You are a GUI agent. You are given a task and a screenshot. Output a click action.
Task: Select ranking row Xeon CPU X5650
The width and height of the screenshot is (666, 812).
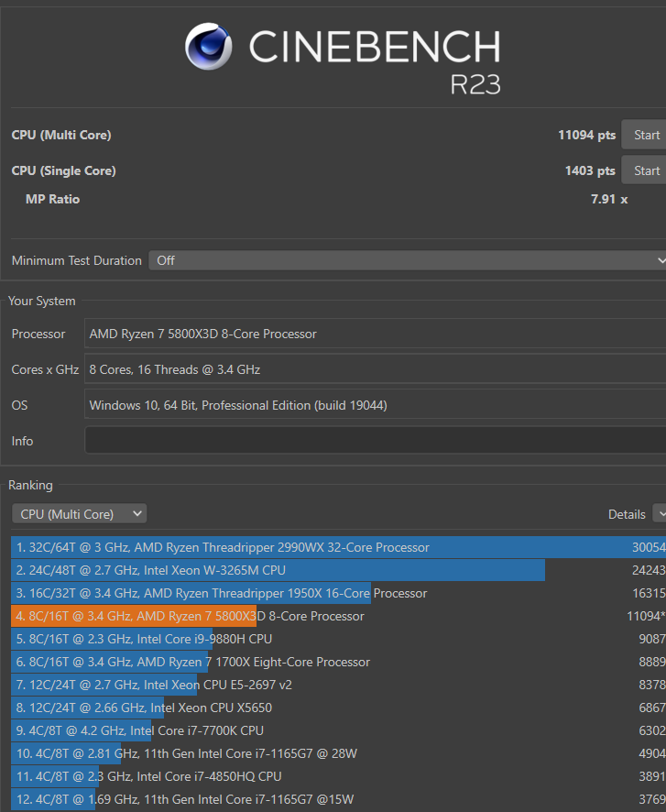338,708
